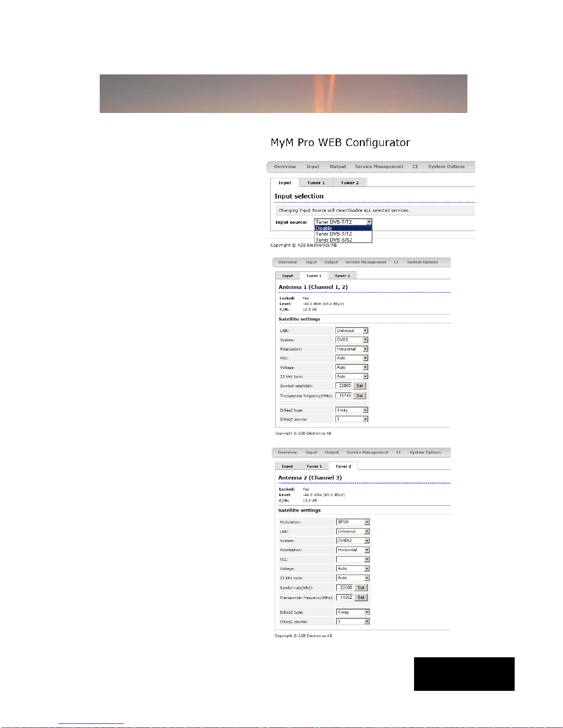
Task: Open Output menu in the Antenna 1 panel
Action: 331,262
